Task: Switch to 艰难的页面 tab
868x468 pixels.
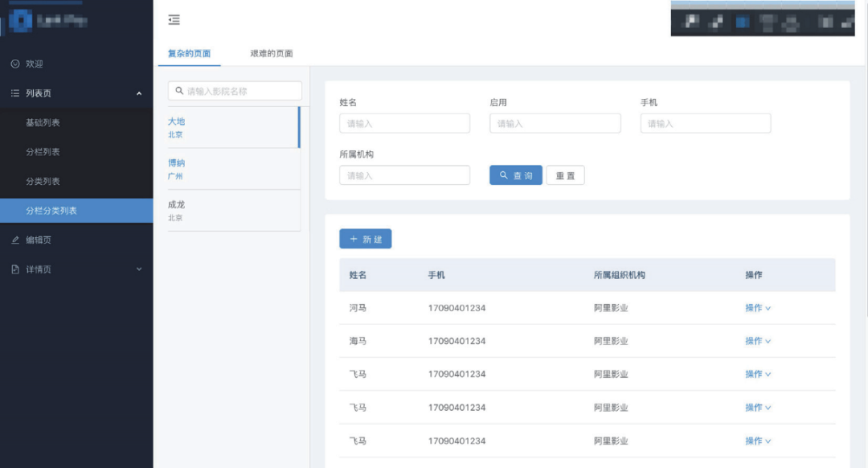Action: [272, 54]
